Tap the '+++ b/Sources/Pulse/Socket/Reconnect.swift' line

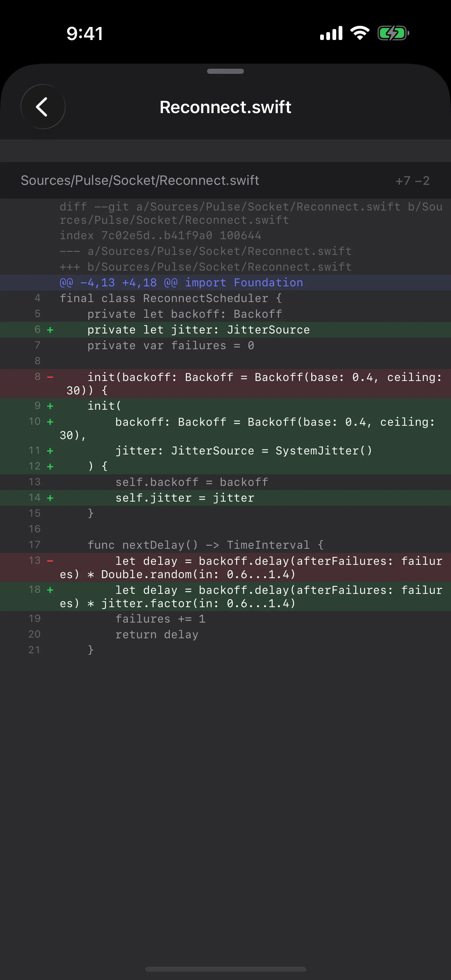coord(225,267)
